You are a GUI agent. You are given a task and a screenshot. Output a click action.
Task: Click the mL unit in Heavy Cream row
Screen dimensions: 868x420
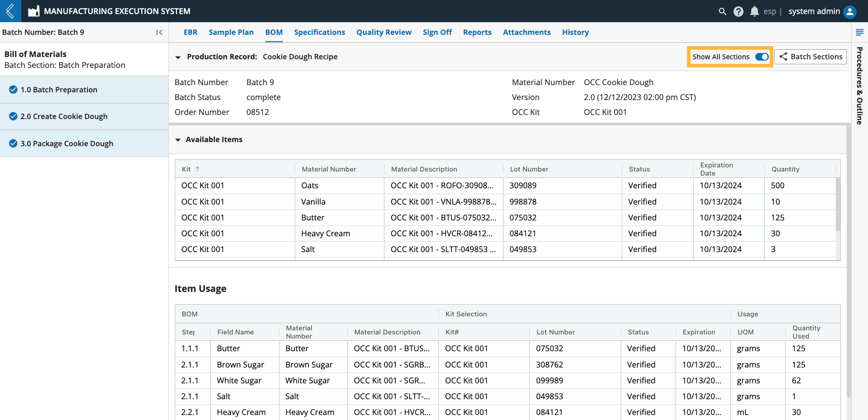(x=743, y=412)
